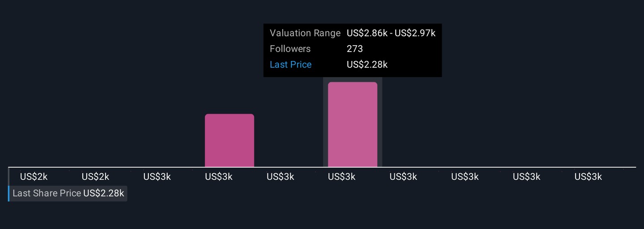The image size is (644, 229).
Task: Select the US$2.86k - US$2.97k range value
Action: 391,33
